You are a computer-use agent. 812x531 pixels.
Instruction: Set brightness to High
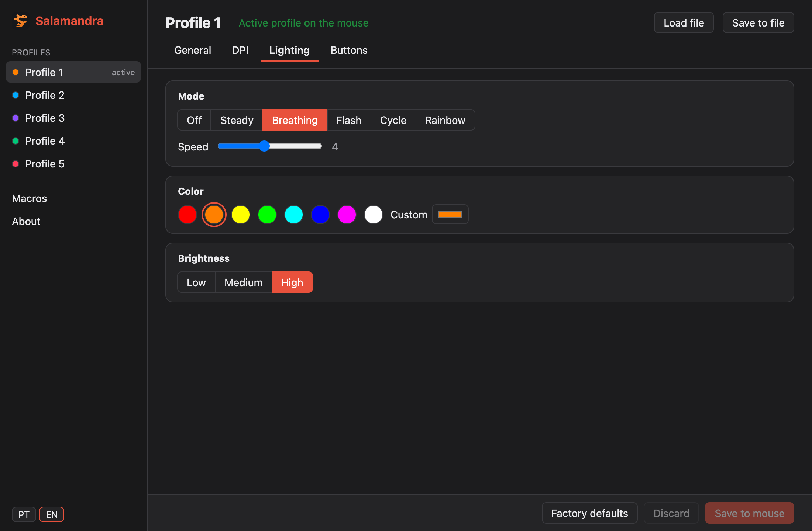coord(292,282)
